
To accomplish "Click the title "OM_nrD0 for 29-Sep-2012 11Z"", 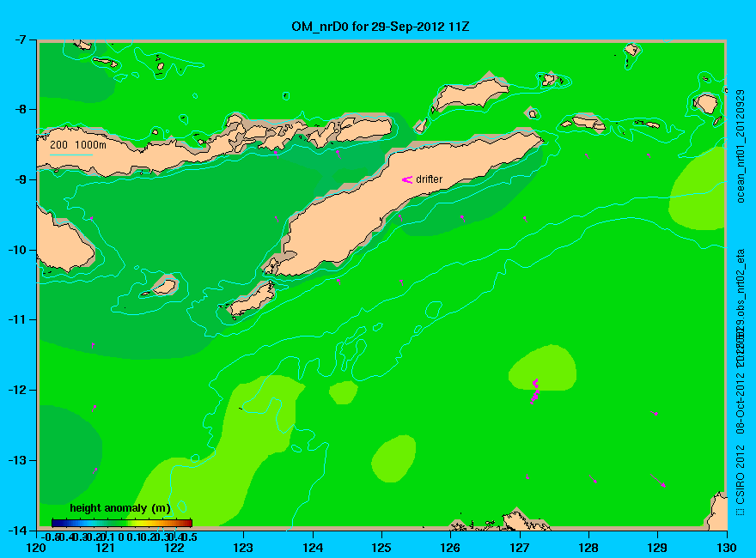I will (x=380, y=27).
